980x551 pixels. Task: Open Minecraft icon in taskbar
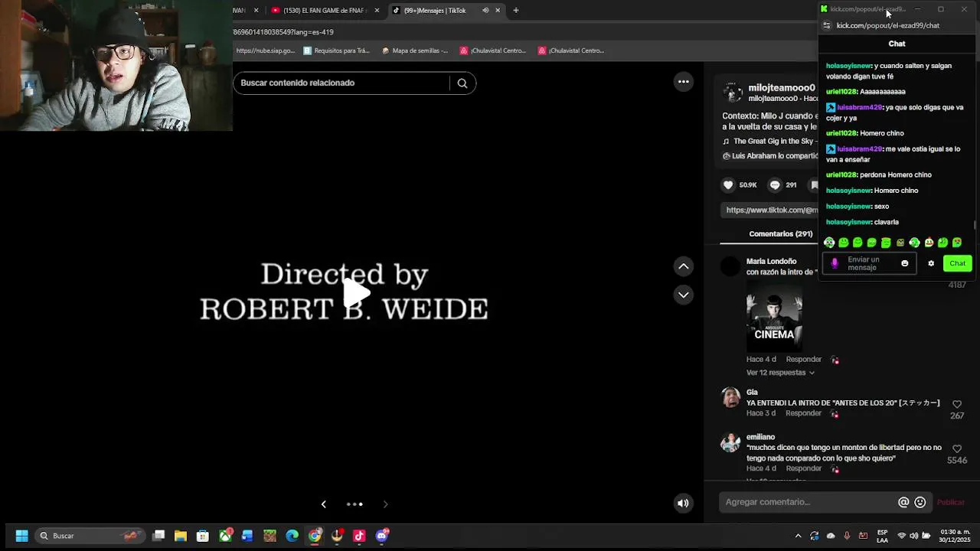point(269,536)
